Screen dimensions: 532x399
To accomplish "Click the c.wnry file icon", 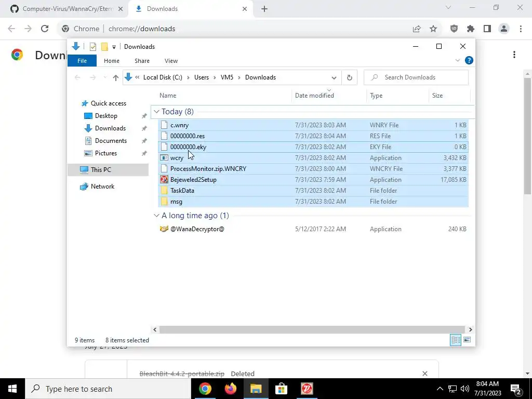I will pyautogui.click(x=164, y=125).
